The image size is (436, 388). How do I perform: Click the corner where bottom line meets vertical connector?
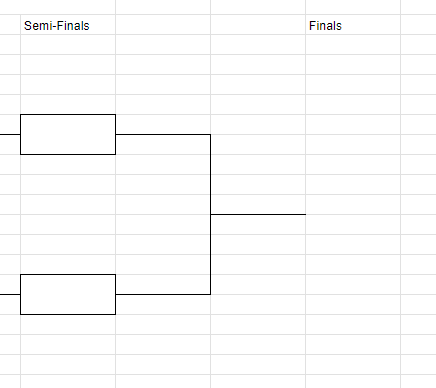[x=210, y=294]
